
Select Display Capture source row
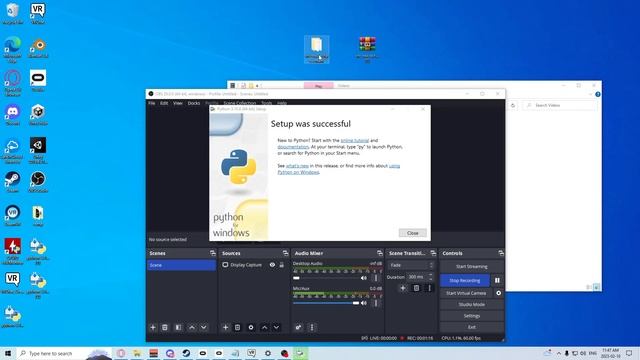click(x=253, y=265)
